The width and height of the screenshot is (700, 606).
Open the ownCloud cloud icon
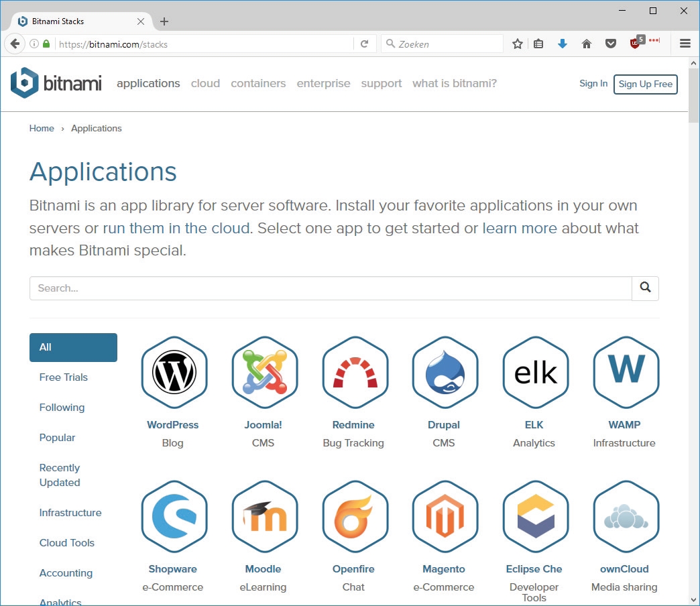tap(626, 517)
